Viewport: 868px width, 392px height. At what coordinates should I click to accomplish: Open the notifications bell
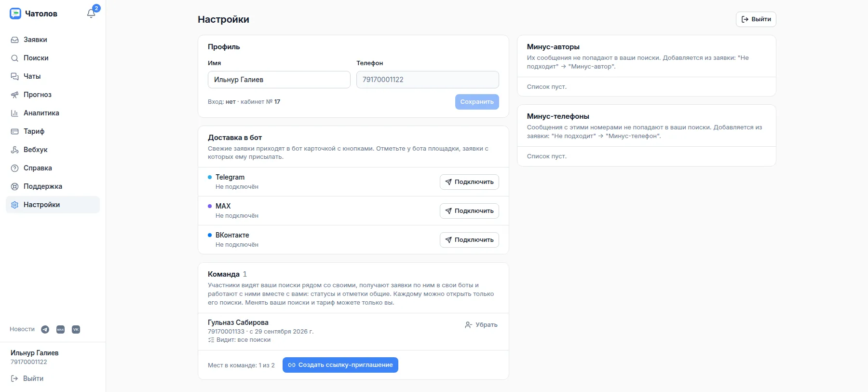(91, 14)
